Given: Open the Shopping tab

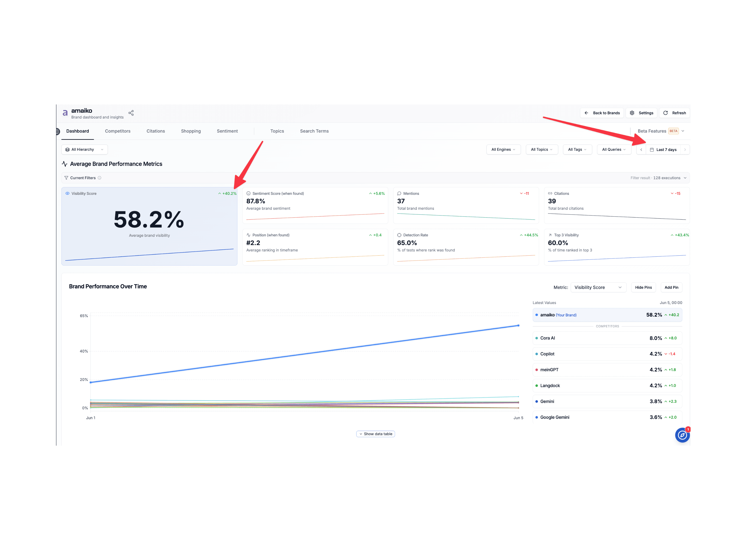Looking at the screenshot, I should click(191, 131).
